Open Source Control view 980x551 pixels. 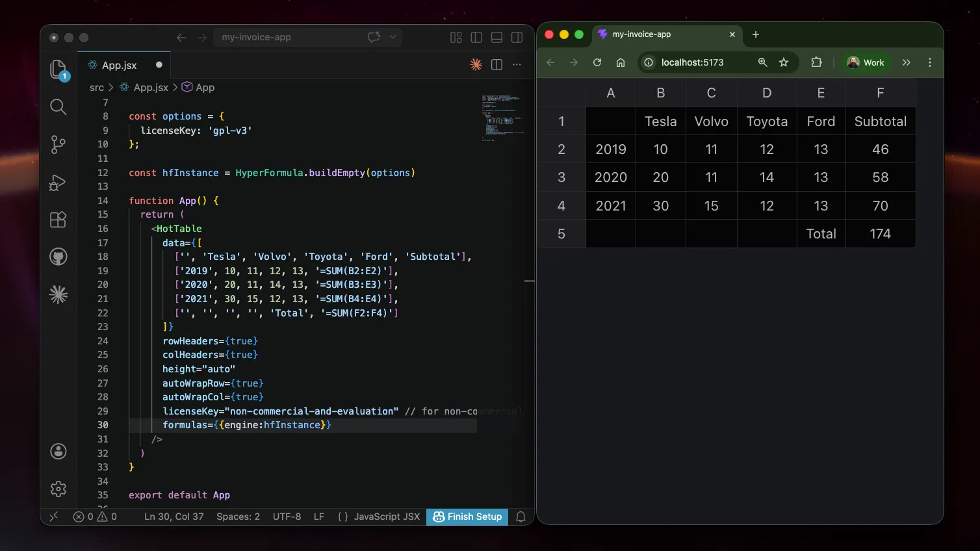[x=58, y=144]
